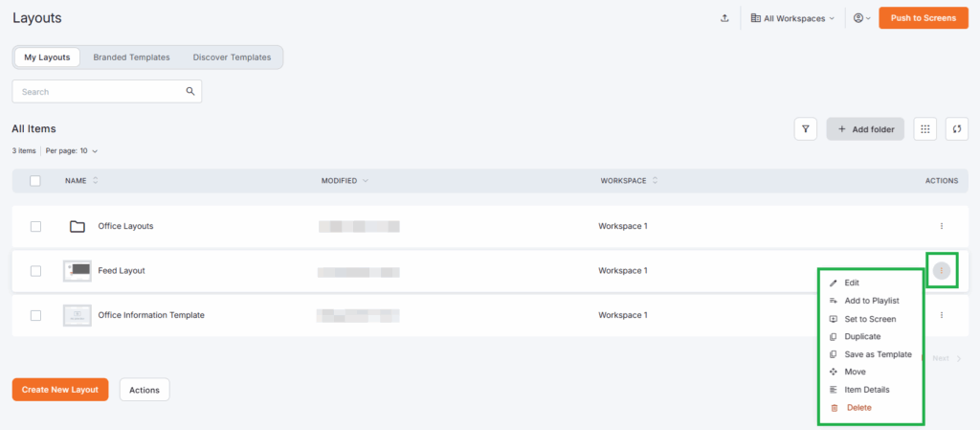This screenshot has height=430, width=980.
Task: Click the search magnifier icon
Action: [190, 92]
